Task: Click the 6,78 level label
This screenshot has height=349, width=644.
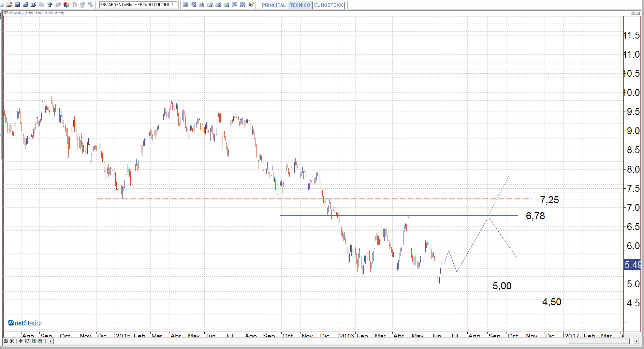Action: pyautogui.click(x=536, y=216)
